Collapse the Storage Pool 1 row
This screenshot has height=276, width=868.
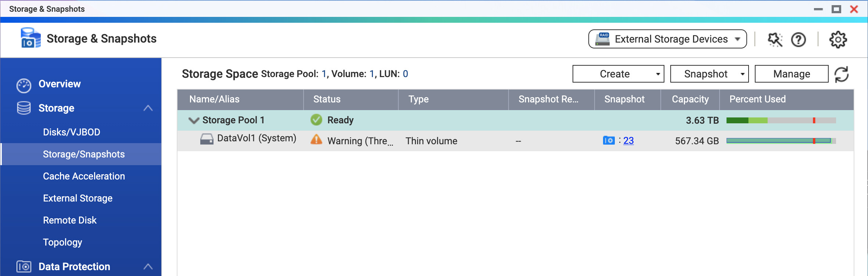point(193,120)
